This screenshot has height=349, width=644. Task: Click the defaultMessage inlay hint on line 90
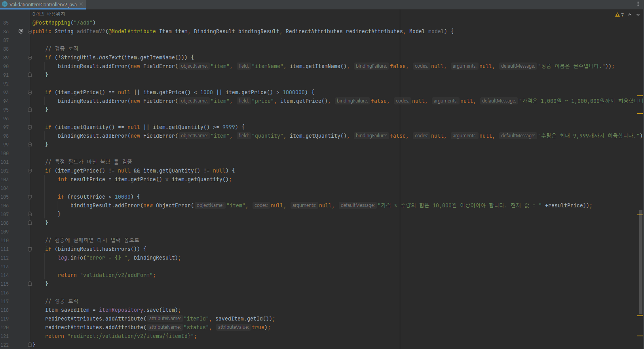[x=518, y=66]
